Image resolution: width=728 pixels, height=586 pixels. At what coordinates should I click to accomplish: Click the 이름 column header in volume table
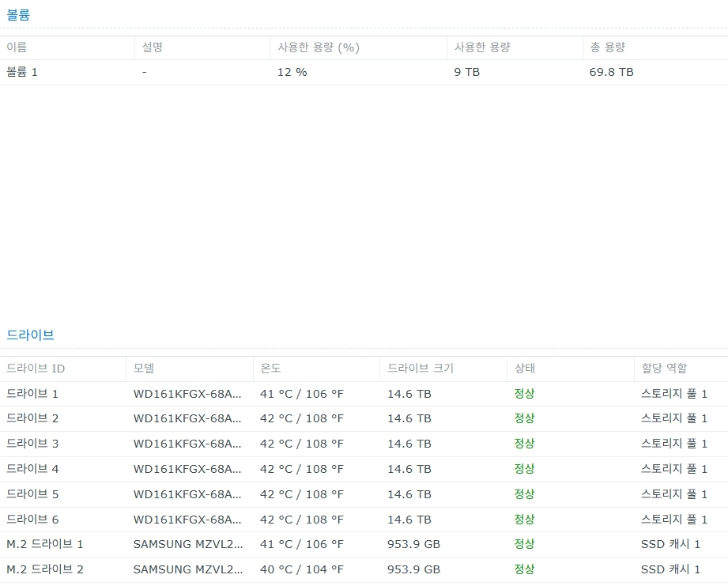(x=17, y=47)
